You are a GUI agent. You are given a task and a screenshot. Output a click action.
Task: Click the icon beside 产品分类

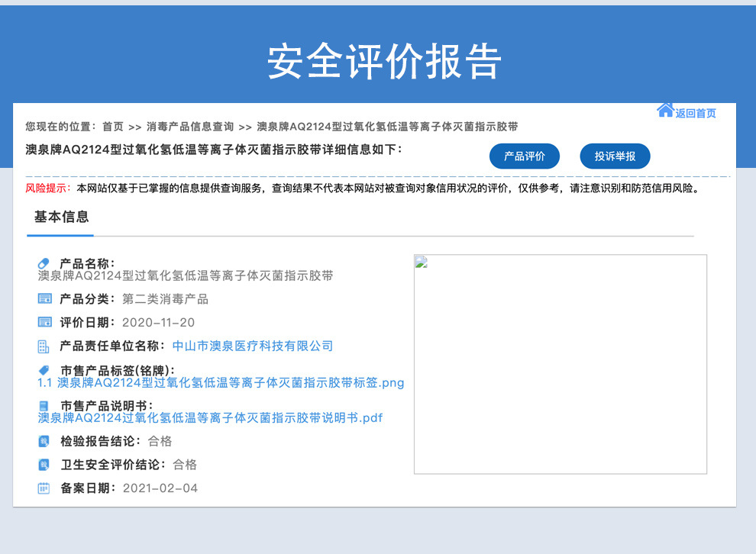(x=44, y=298)
